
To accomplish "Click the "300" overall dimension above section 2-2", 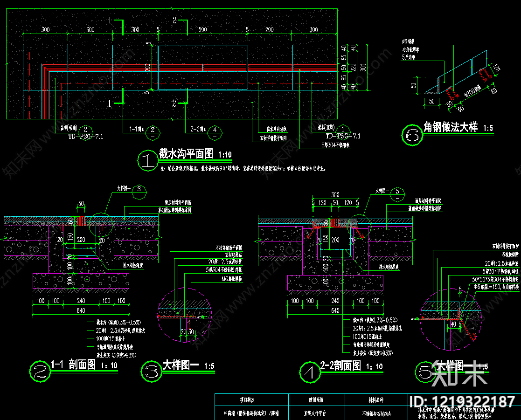I will [335, 194].
